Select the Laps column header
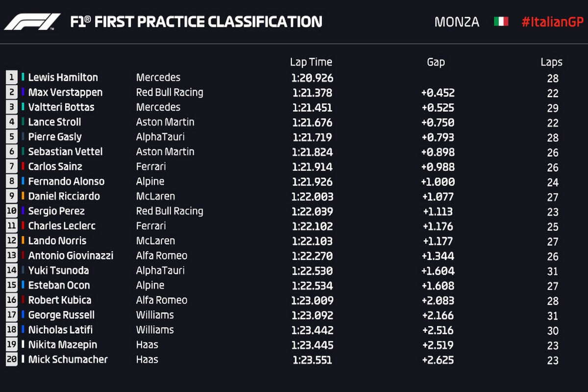This screenshot has height=392, width=588. click(551, 62)
